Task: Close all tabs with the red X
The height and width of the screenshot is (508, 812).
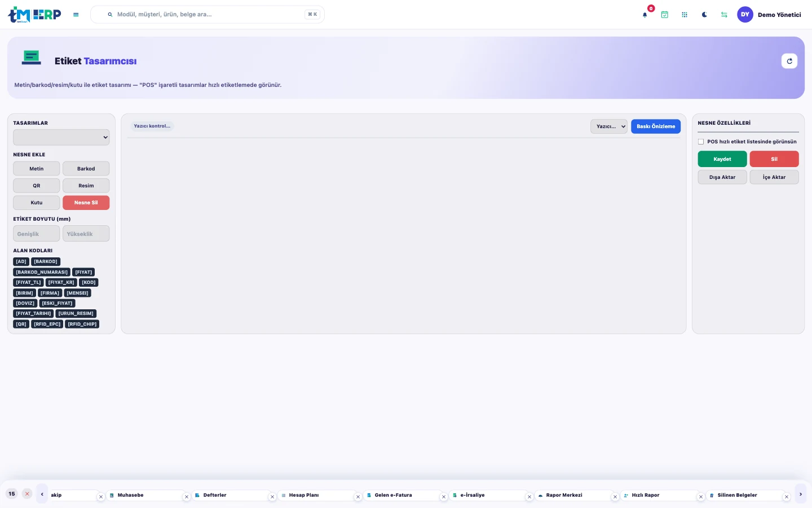Action: 27,494
